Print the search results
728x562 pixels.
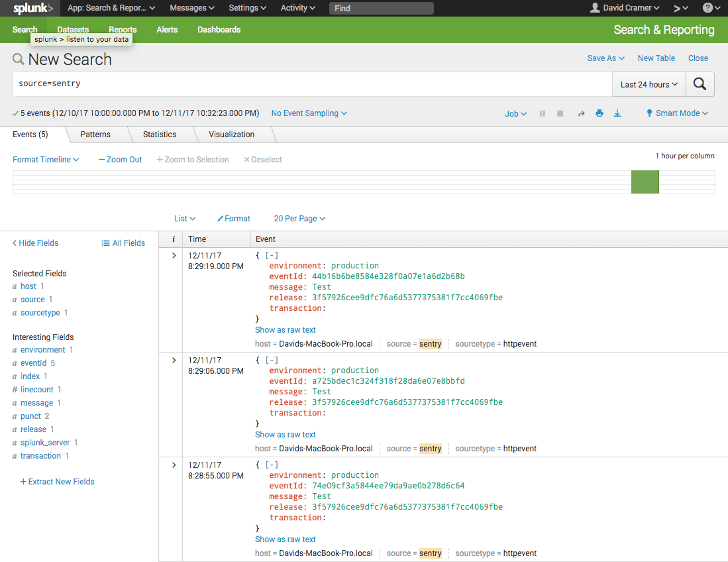click(x=599, y=113)
